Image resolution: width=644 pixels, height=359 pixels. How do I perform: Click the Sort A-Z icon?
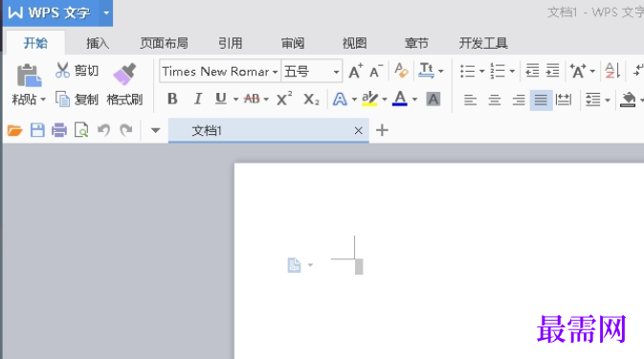click(x=612, y=71)
